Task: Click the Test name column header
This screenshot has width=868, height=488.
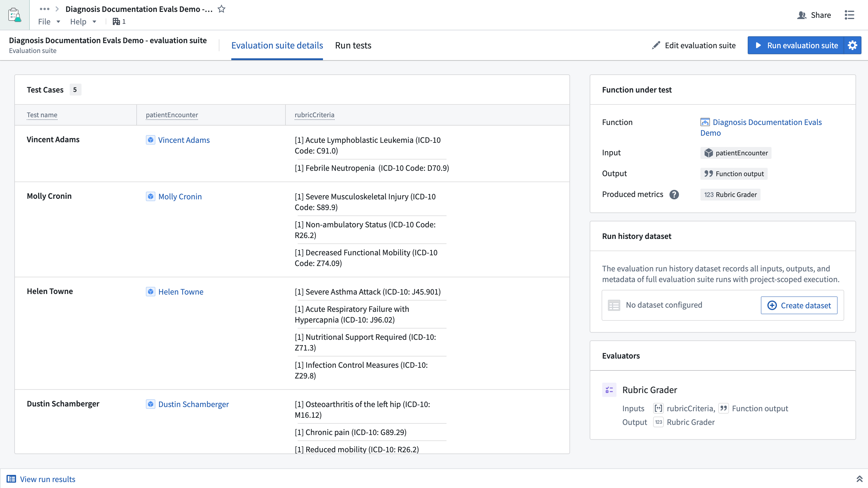Action: point(42,115)
